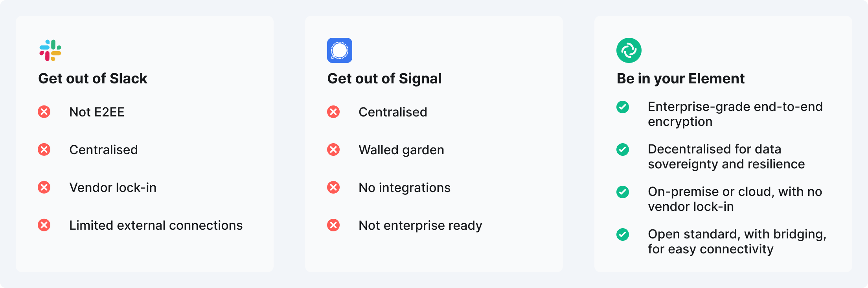Image resolution: width=868 pixels, height=288 pixels.
Task: Click red X beside Walled garden
Action: [x=333, y=150]
